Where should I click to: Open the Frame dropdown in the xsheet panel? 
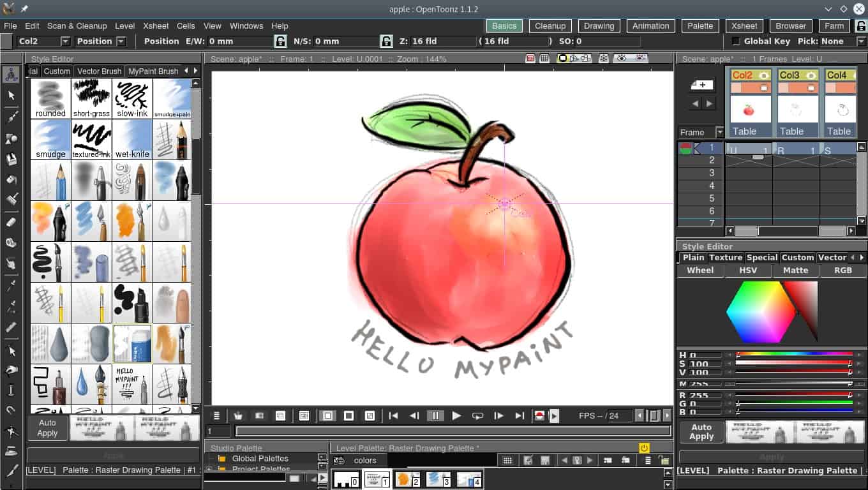720,132
